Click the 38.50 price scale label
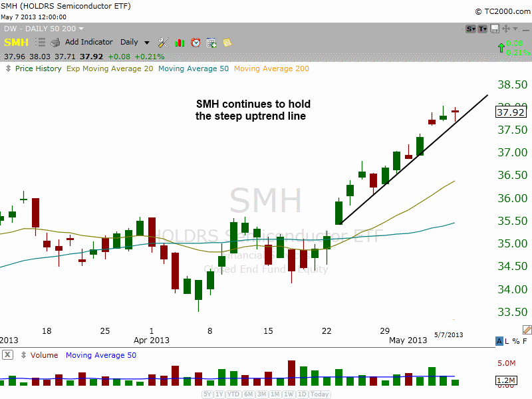The height and width of the screenshot is (399, 532). [512, 84]
